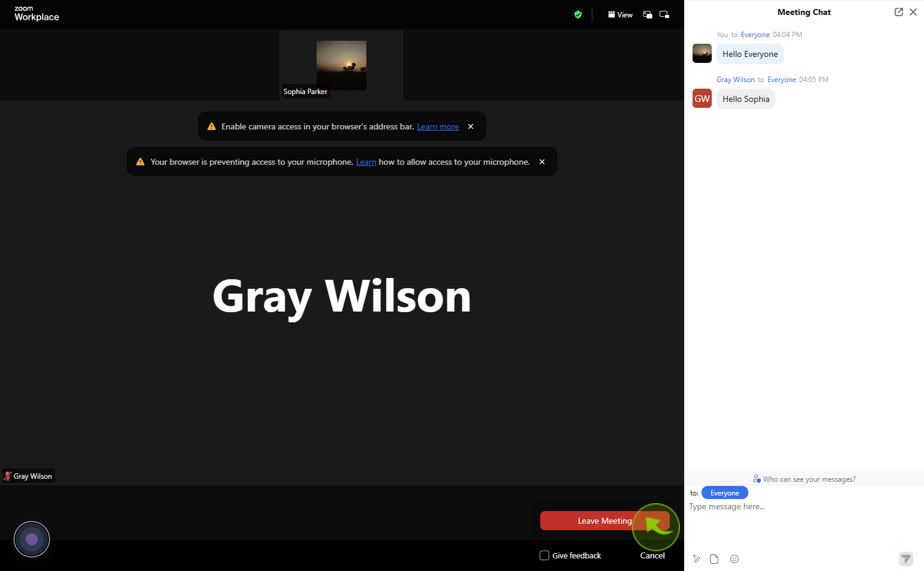Cancel leaving the meeting

click(652, 555)
